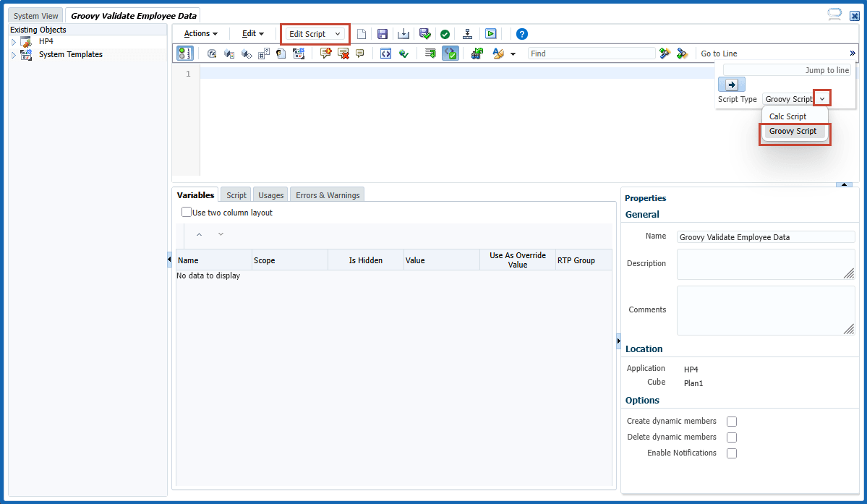Click the Name field in Properties

(766, 237)
